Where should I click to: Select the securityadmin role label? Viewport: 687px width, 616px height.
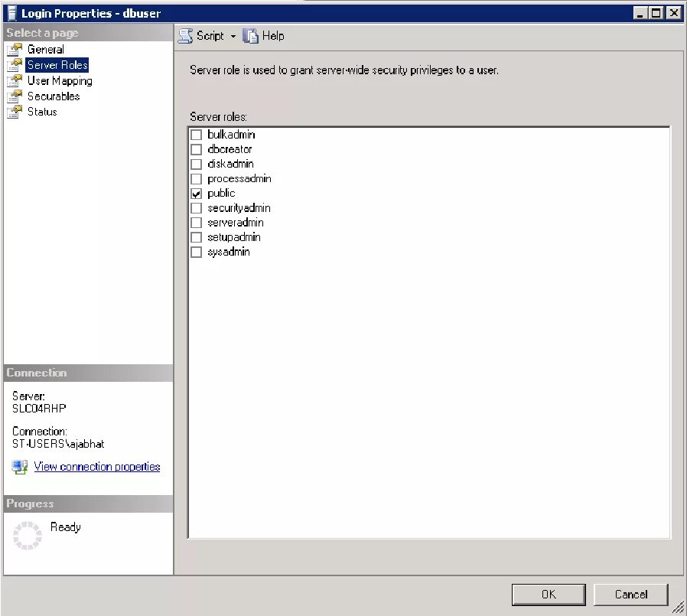(239, 208)
